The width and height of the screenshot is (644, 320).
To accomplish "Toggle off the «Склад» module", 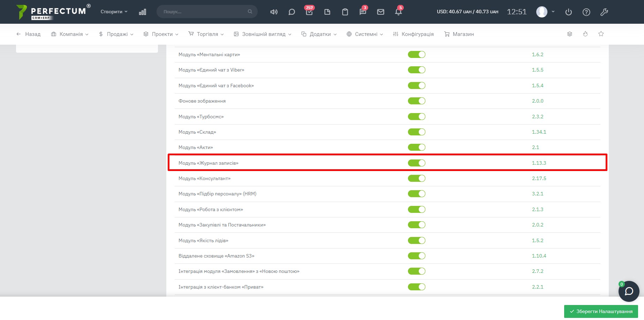I will point(416,132).
